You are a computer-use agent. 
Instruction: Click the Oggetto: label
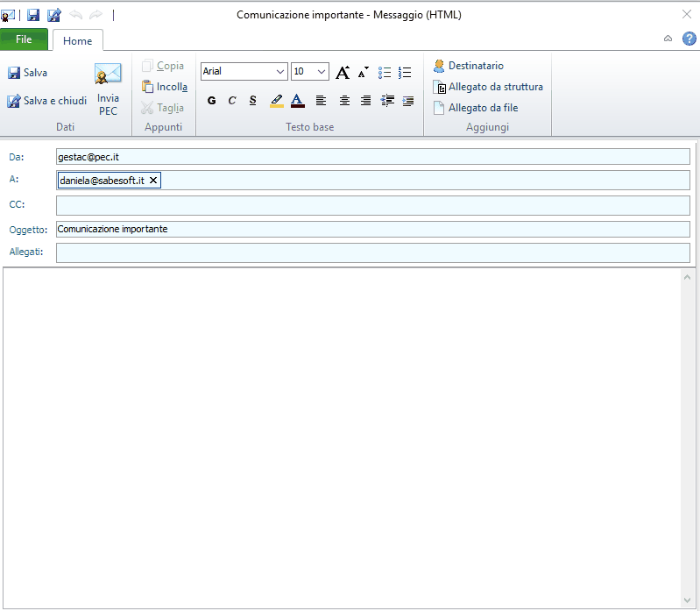tap(28, 230)
